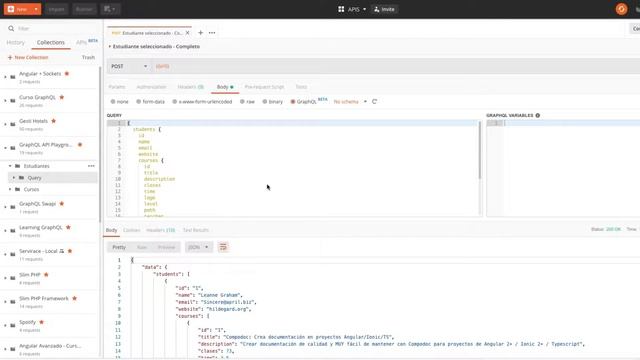The height and width of the screenshot is (360, 640).
Task: Switch to the Collections tab
Action: (x=51, y=42)
